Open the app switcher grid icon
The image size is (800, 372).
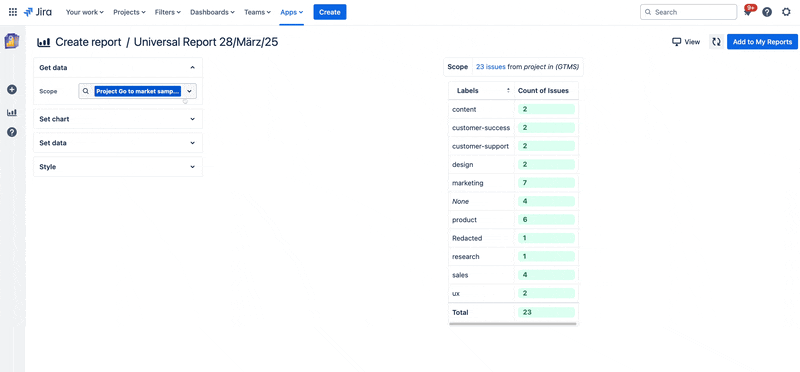click(13, 12)
